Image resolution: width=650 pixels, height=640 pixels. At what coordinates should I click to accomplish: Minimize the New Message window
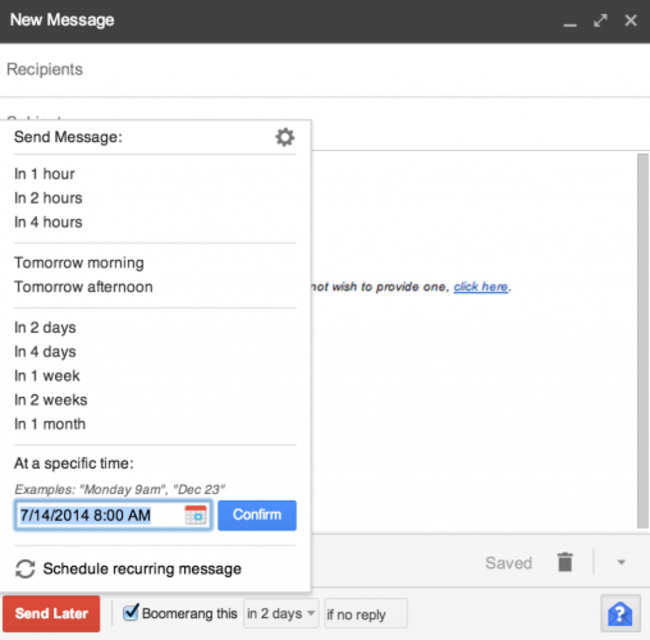[569, 21]
